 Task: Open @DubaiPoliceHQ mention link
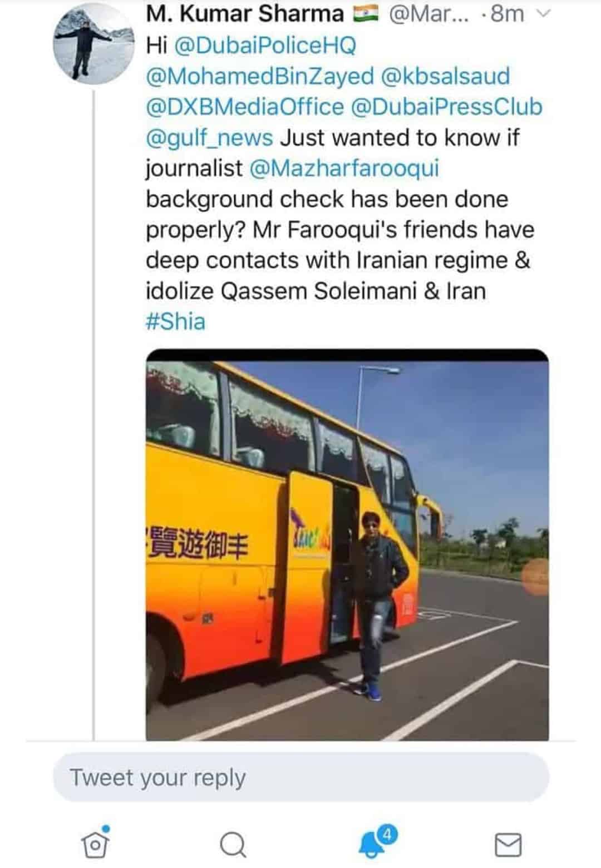[265, 46]
